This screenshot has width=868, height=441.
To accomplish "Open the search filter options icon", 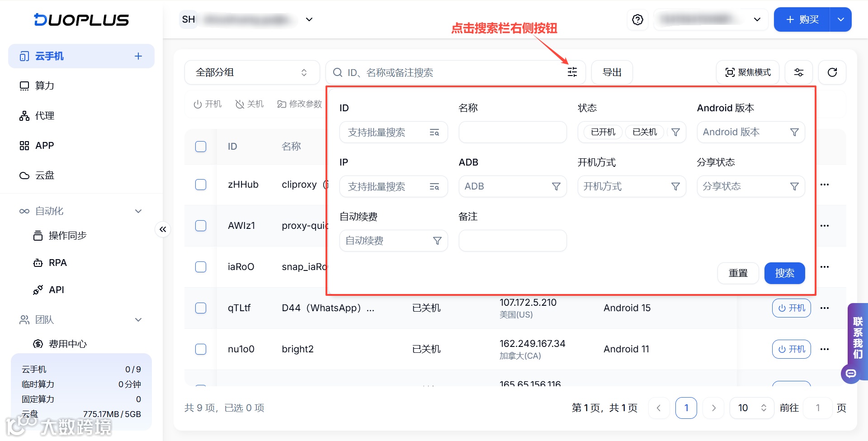I will (x=572, y=72).
